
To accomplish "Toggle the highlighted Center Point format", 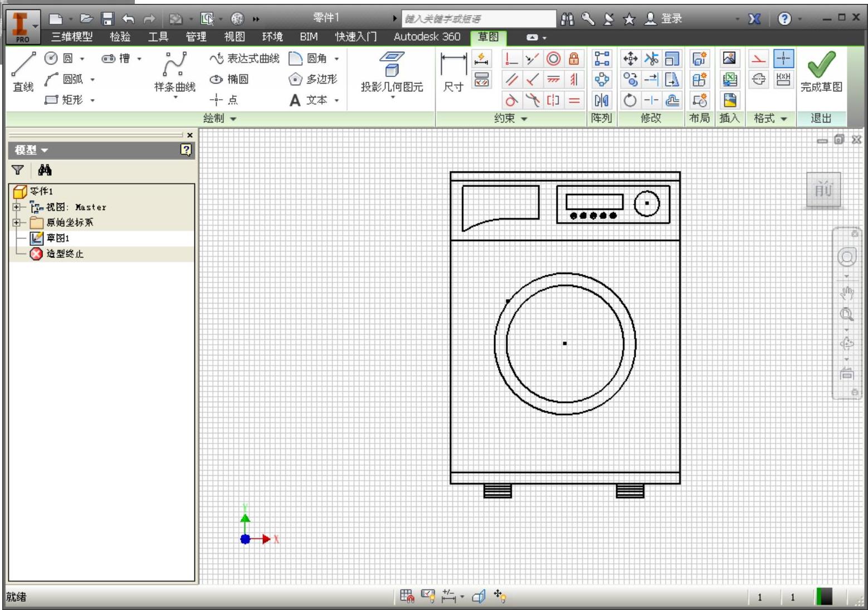I will pos(783,58).
